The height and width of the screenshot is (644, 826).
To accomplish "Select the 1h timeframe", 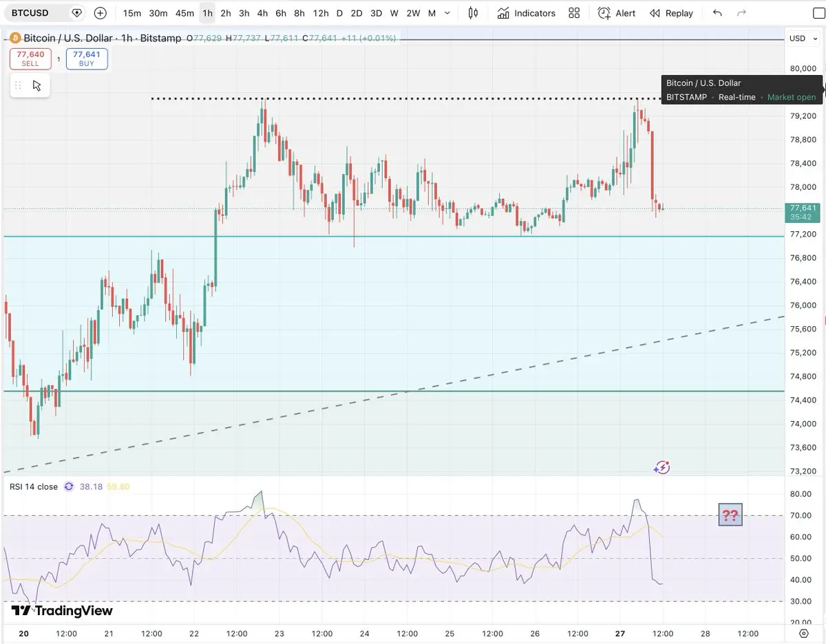I will point(207,13).
